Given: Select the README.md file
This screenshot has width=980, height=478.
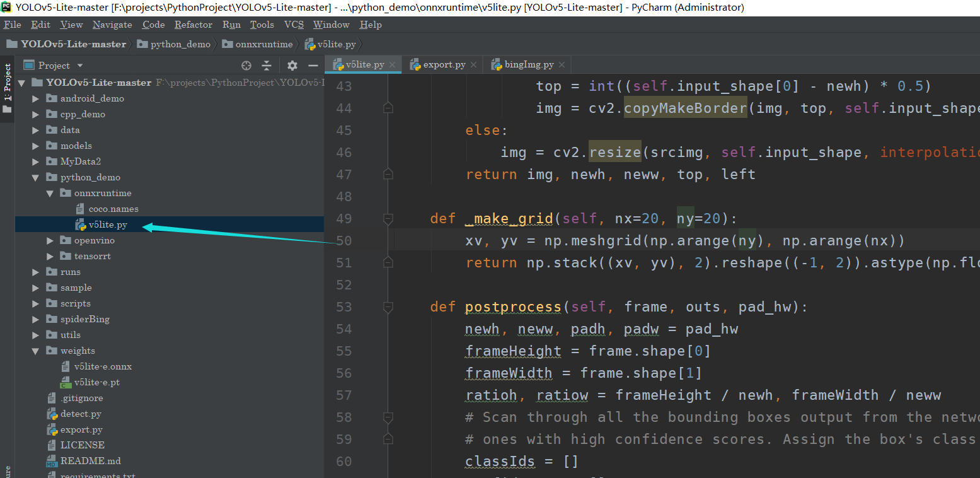Looking at the screenshot, I should [84, 461].
